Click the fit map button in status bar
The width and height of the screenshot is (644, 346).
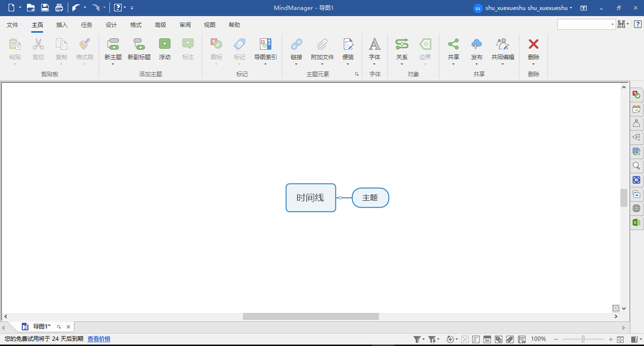[x=621, y=339]
